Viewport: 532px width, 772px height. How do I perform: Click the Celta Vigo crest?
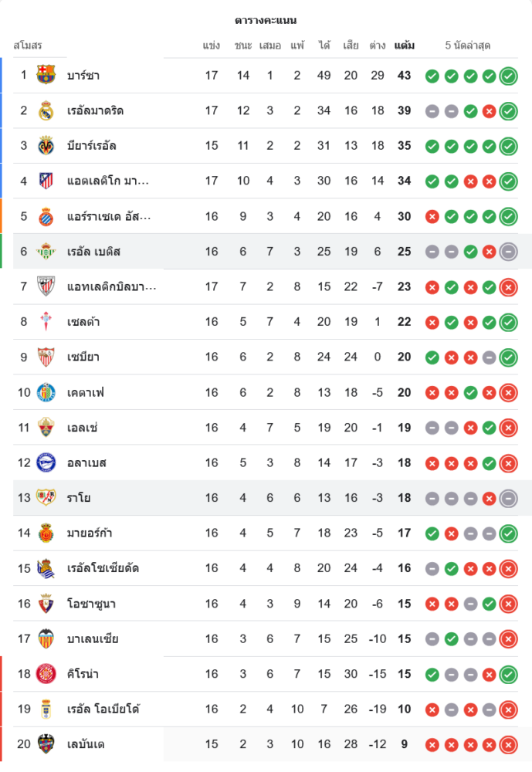pos(46,321)
